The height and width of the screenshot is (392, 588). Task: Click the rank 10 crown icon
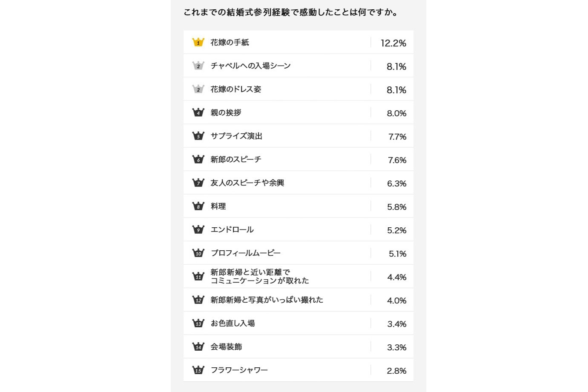pos(198,253)
